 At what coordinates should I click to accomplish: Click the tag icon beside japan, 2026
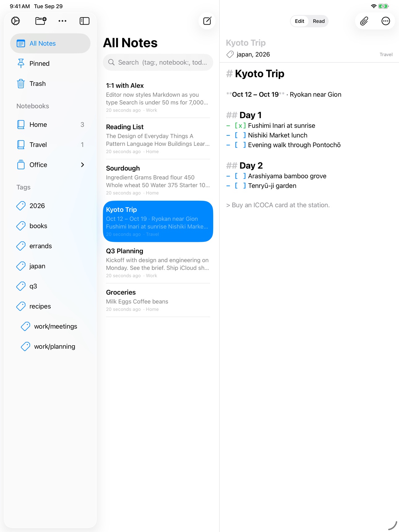pyautogui.click(x=230, y=54)
